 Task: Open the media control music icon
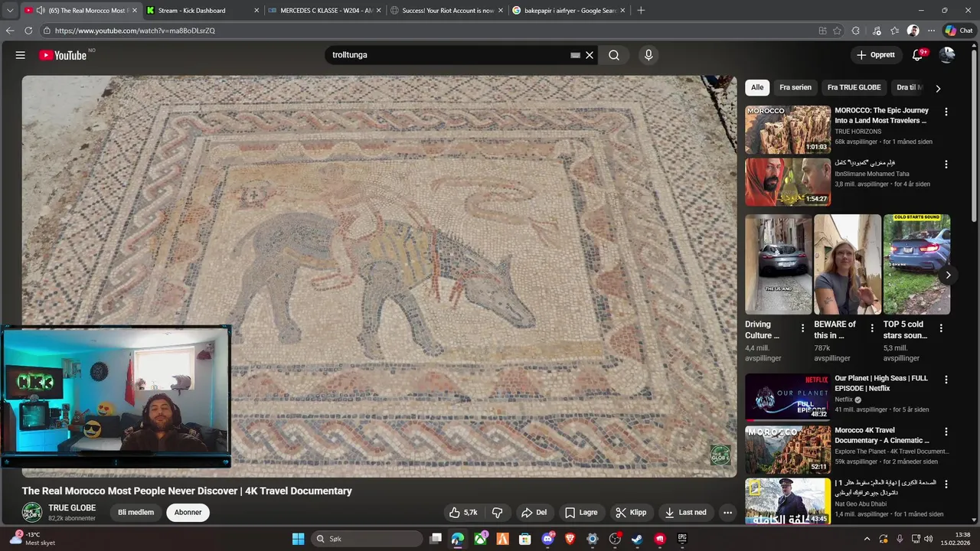pos(877,31)
